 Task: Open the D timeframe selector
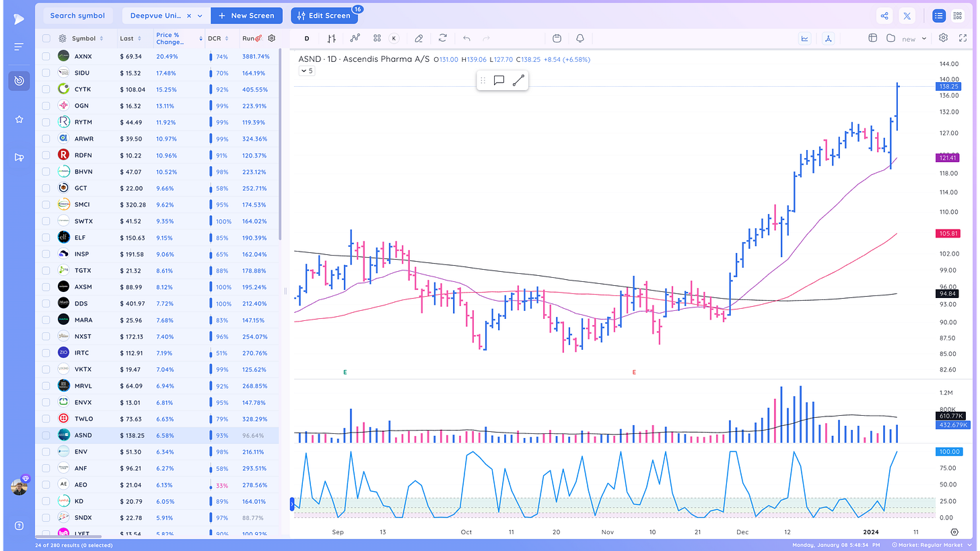point(307,38)
